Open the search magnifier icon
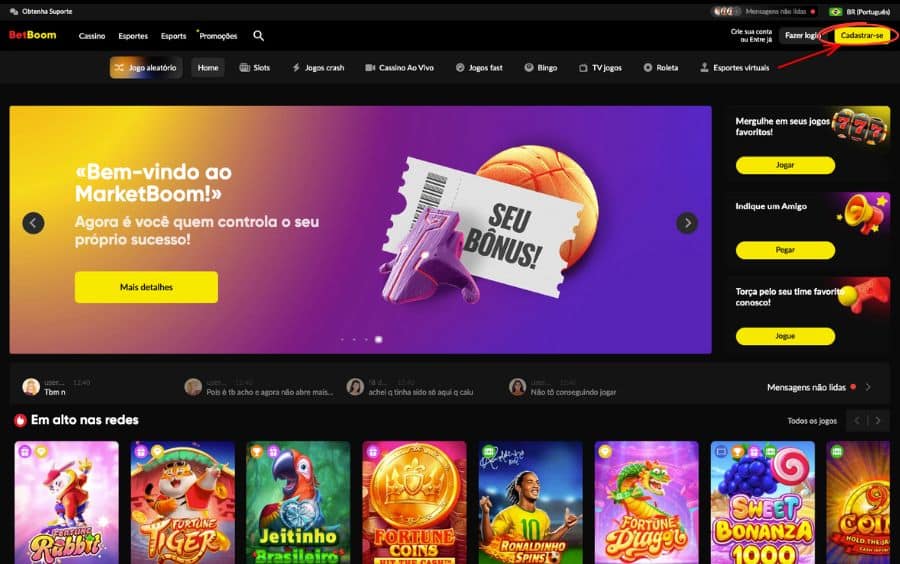 [258, 36]
